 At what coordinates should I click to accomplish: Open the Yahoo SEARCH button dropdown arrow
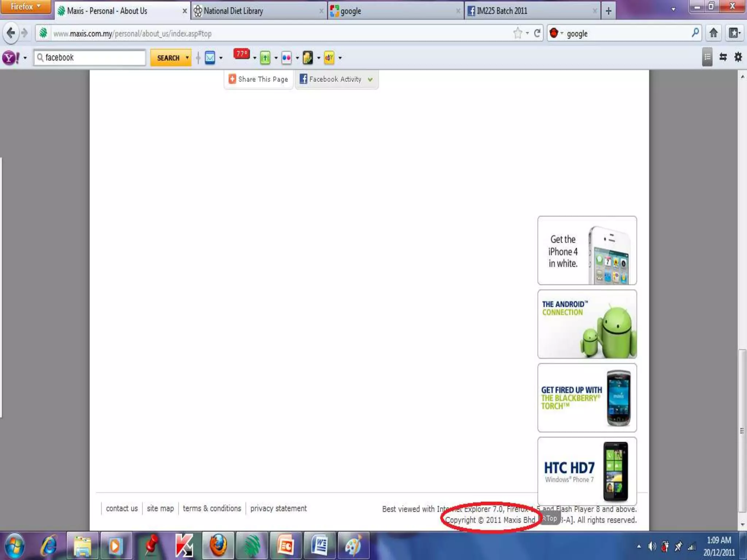pyautogui.click(x=187, y=58)
